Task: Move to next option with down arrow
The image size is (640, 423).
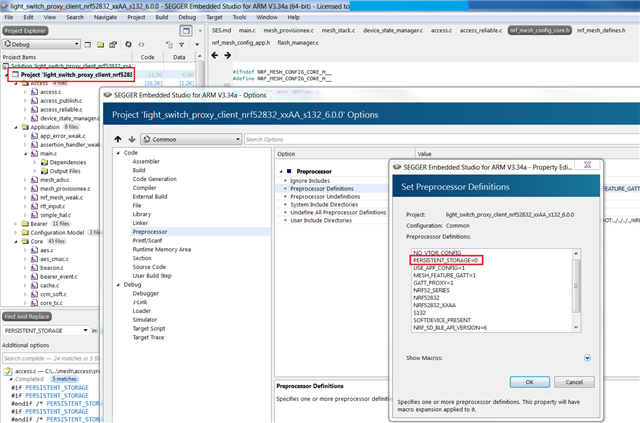Action: [x=132, y=139]
